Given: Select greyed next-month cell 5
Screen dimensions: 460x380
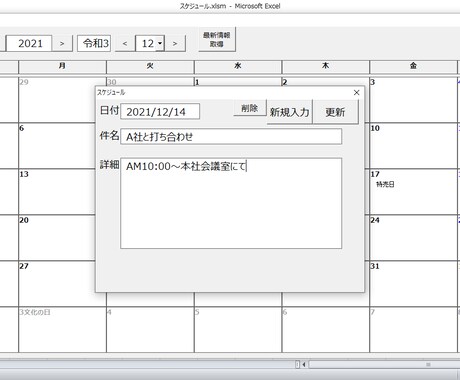Looking at the screenshot, I should coord(238,330).
